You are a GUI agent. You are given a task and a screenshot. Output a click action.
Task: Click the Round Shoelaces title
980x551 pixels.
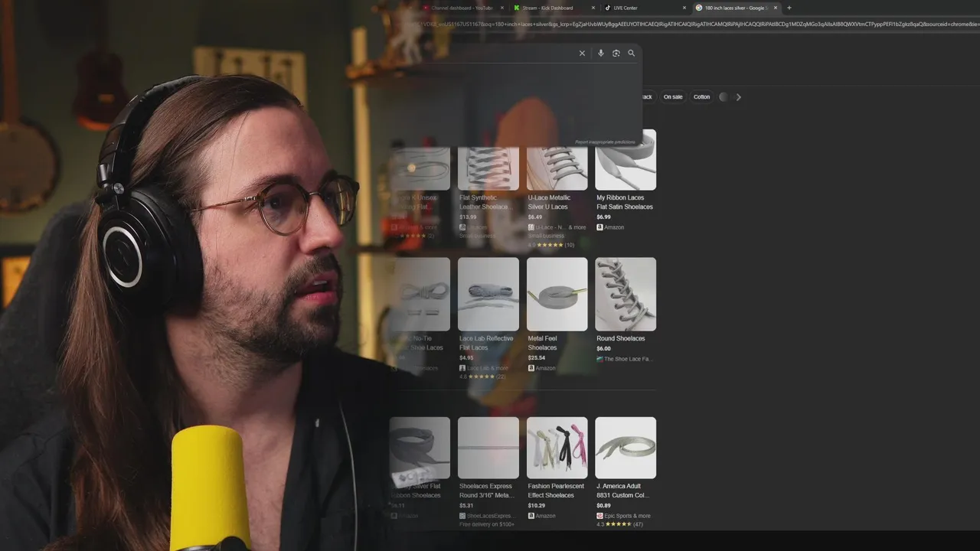pyautogui.click(x=620, y=338)
